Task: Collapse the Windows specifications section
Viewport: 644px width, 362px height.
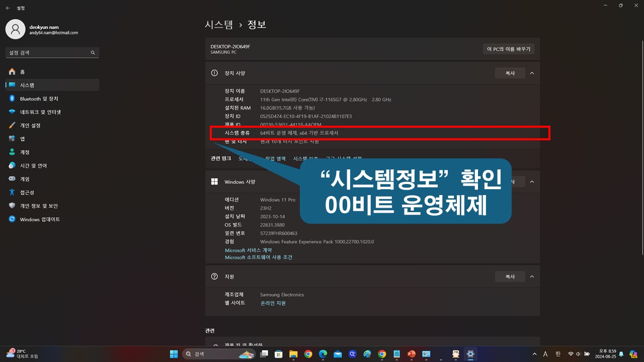Action: point(532,182)
